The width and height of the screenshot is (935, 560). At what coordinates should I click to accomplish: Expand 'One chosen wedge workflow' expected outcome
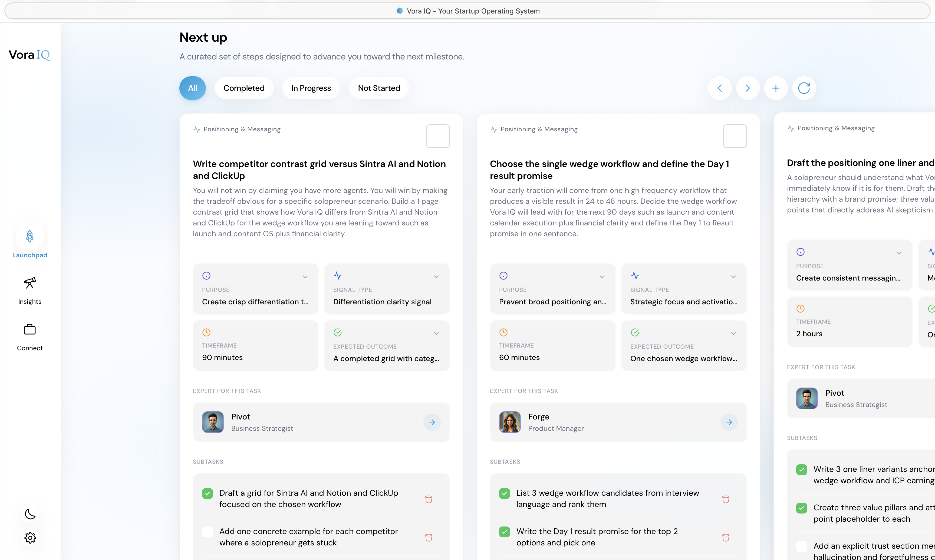click(733, 334)
